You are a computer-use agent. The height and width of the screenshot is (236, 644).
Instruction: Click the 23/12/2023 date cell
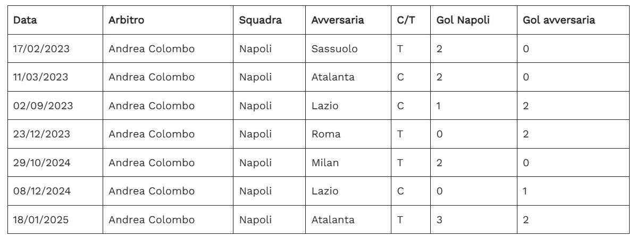point(41,134)
